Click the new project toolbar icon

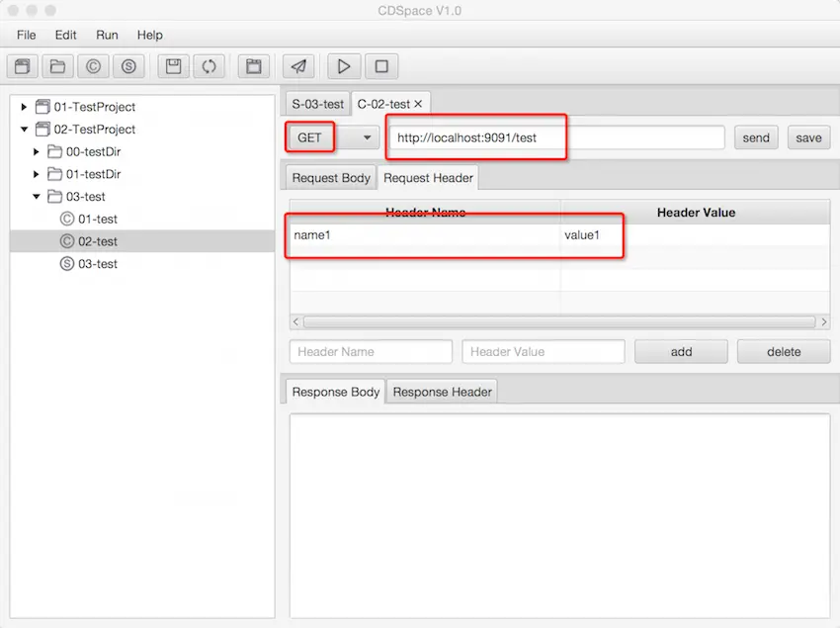coord(23,66)
